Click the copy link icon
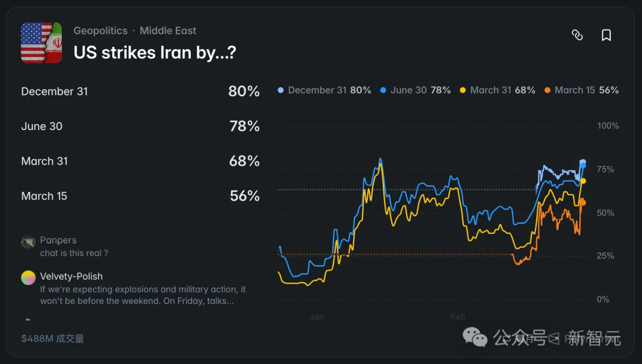The width and height of the screenshot is (642, 364). click(577, 35)
